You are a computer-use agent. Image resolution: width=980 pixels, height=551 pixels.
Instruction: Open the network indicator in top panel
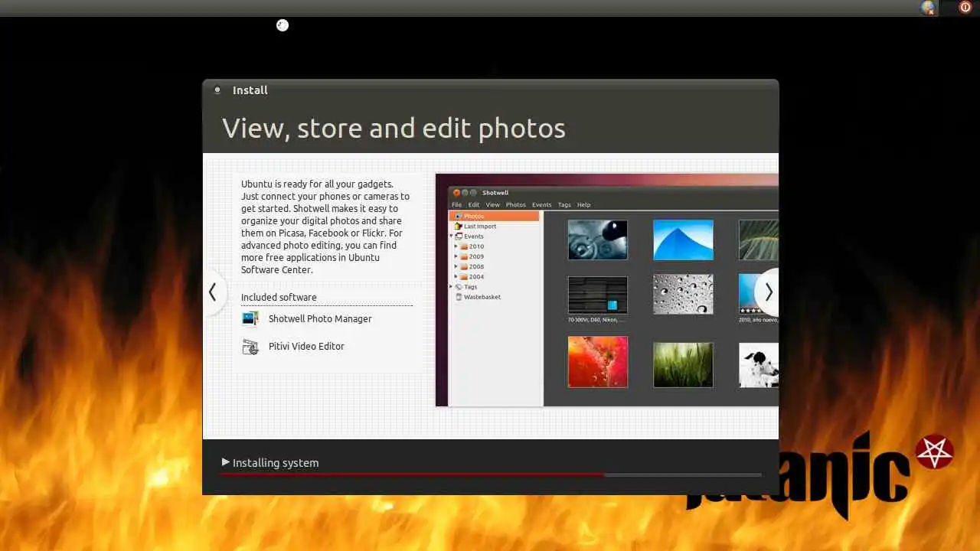pos(928,8)
